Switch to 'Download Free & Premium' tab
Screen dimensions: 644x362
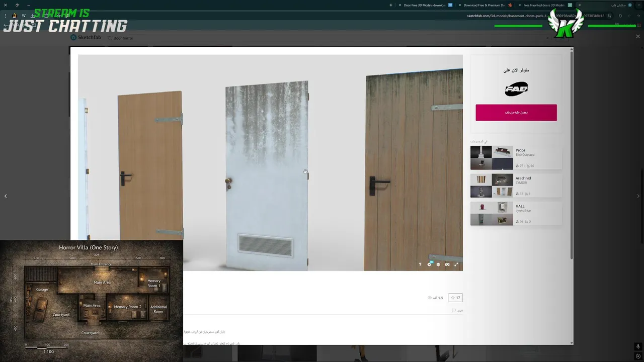[x=485, y=5]
